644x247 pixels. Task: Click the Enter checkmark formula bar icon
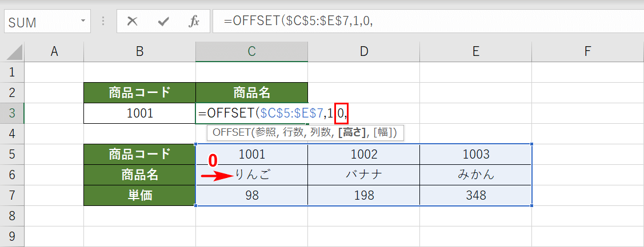(164, 22)
